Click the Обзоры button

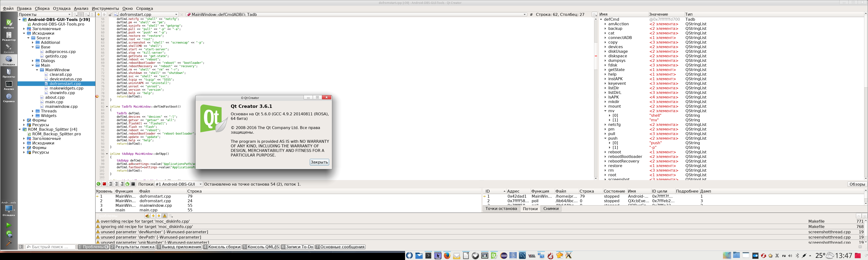click(x=857, y=184)
